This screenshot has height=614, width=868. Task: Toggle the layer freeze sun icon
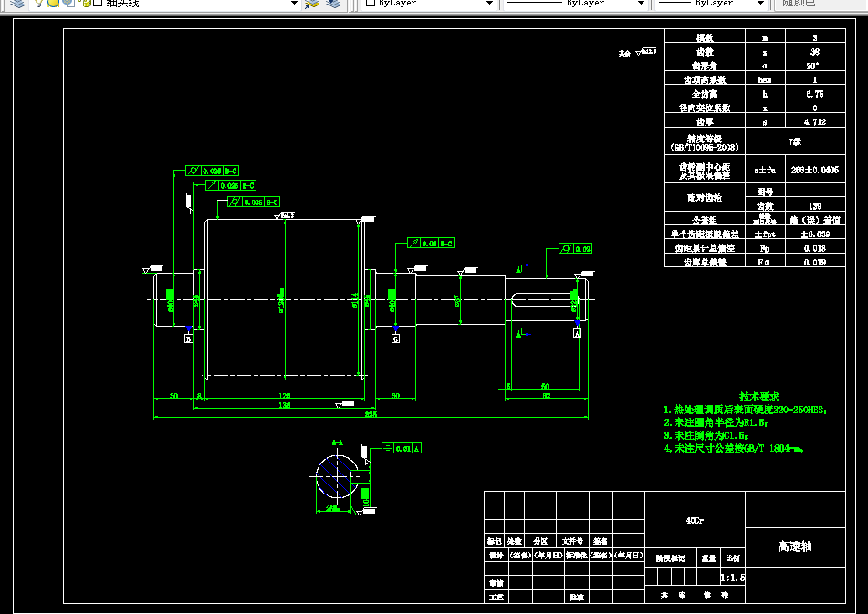[x=53, y=4]
